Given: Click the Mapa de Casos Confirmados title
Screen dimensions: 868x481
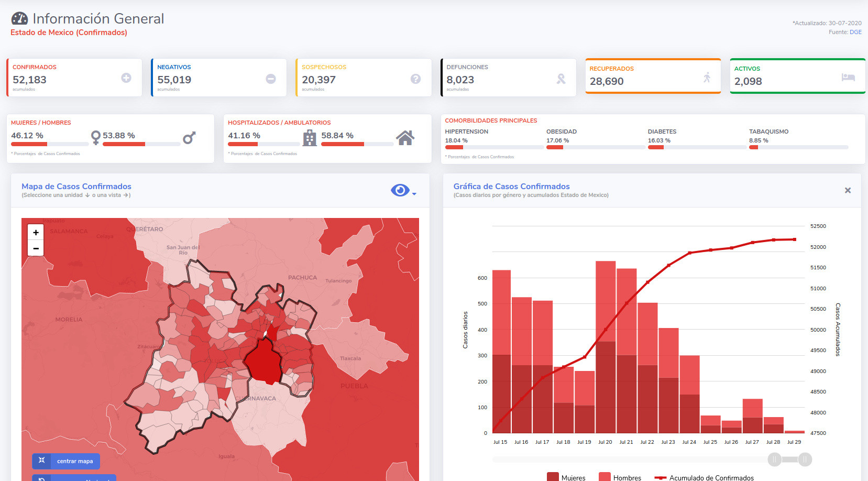Looking at the screenshot, I should tap(76, 186).
